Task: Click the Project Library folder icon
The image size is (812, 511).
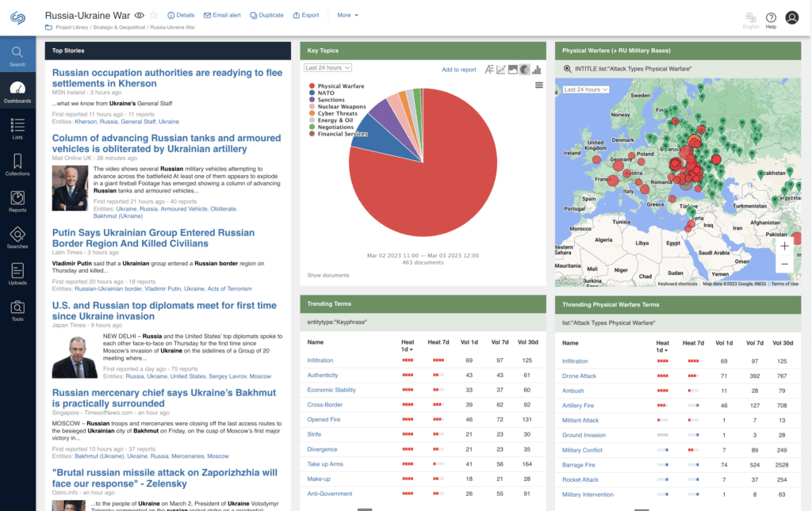Action: 48,28
